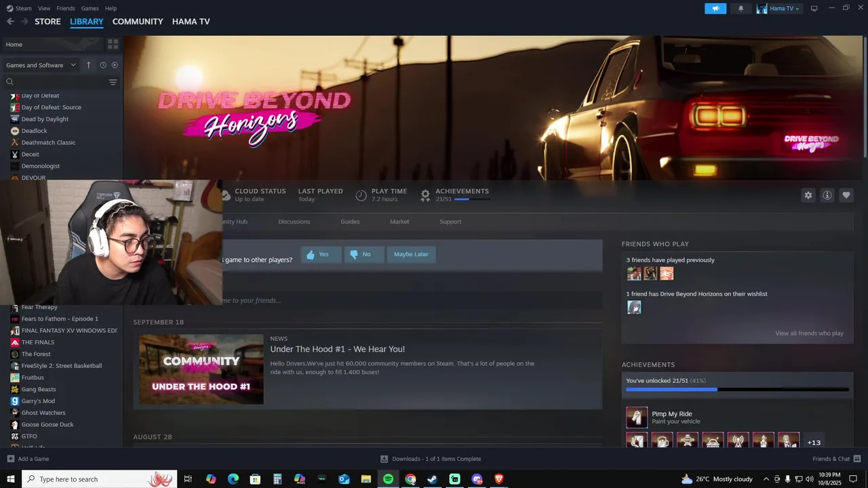Click the Windows taskbar search box

tap(99, 479)
